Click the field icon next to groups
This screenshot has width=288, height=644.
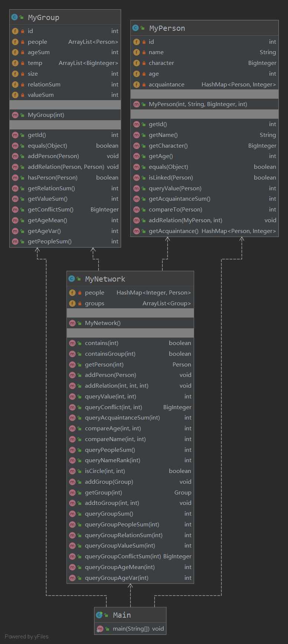pos(72,303)
